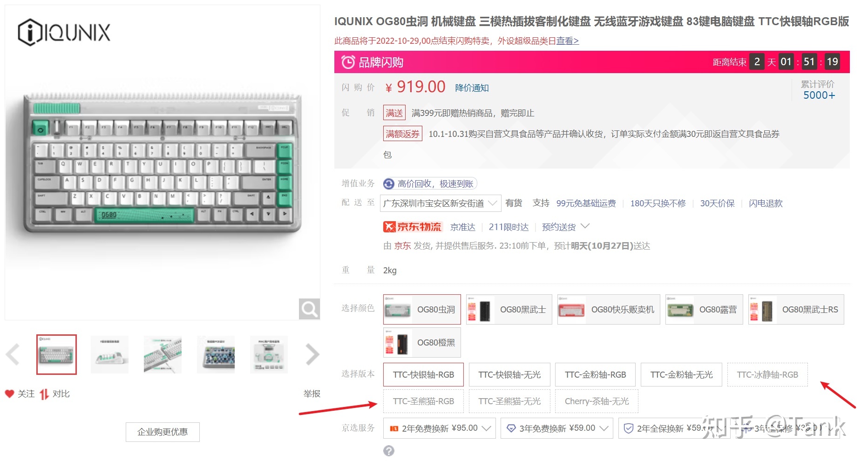Click the 降价通知 price alert link
This screenshot has height=461, width=868.
click(472, 88)
